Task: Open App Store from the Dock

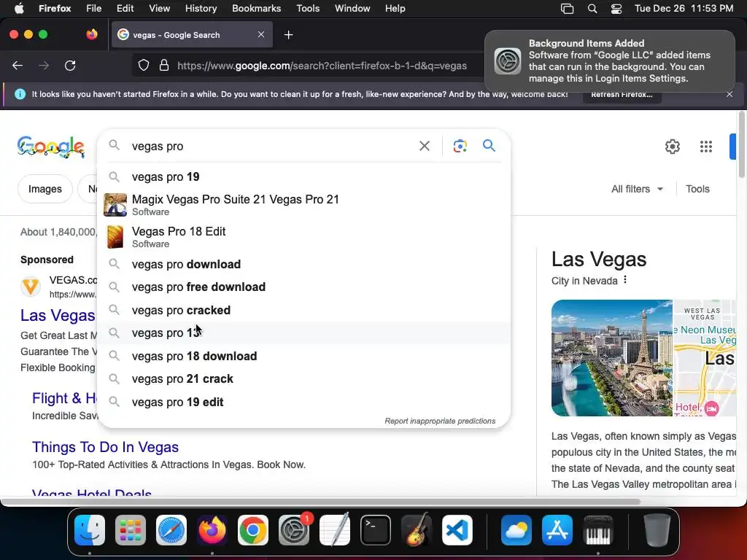Action: (557, 530)
